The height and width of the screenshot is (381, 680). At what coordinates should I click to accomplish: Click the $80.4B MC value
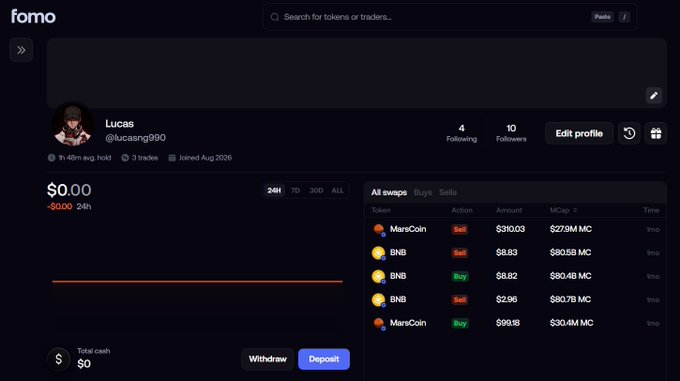(x=570, y=276)
